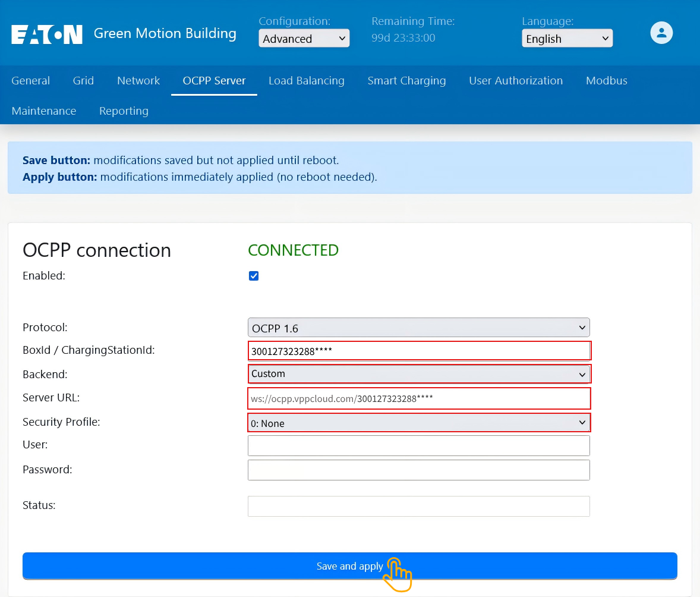This screenshot has width=700, height=597.
Task: Change the Backend selection dropdown
Action: click(x=418, y=374)
